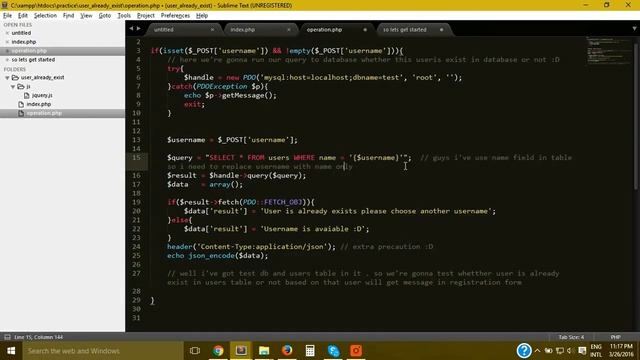640x360 pixels.
Task: Collapse the js folder
Action: (13, 87)
